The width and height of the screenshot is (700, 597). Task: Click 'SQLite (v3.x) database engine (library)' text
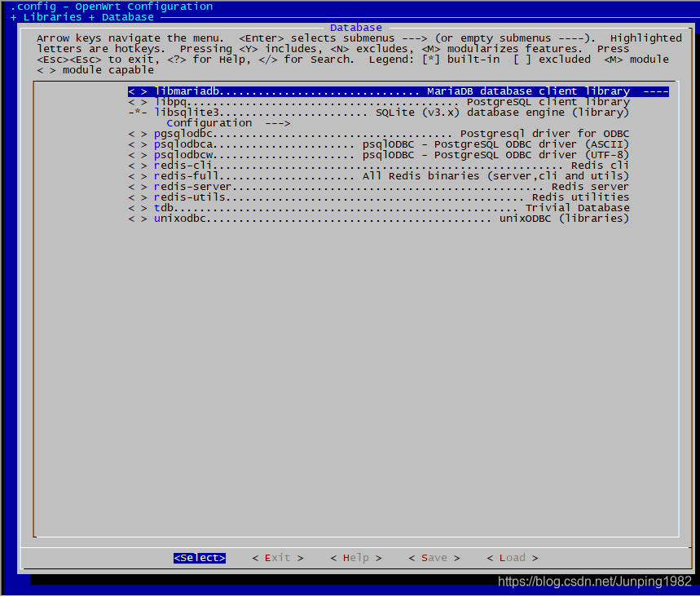pos(502,113)
